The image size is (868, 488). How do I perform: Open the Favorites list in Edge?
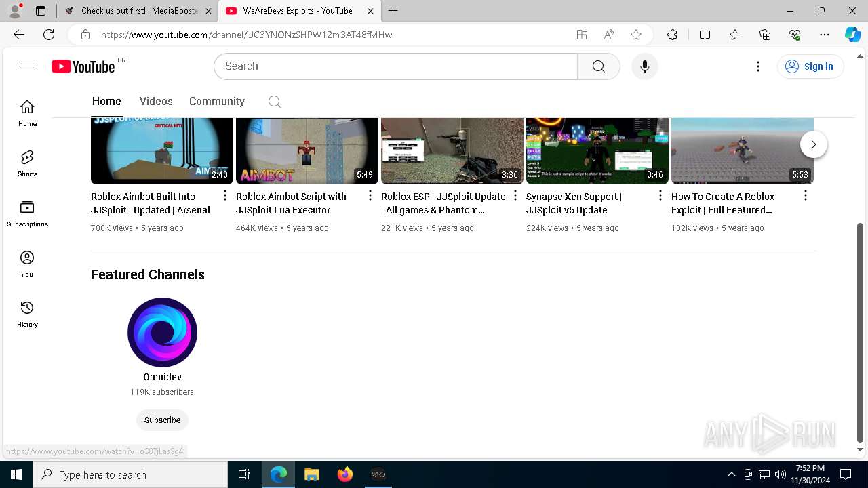735,35
